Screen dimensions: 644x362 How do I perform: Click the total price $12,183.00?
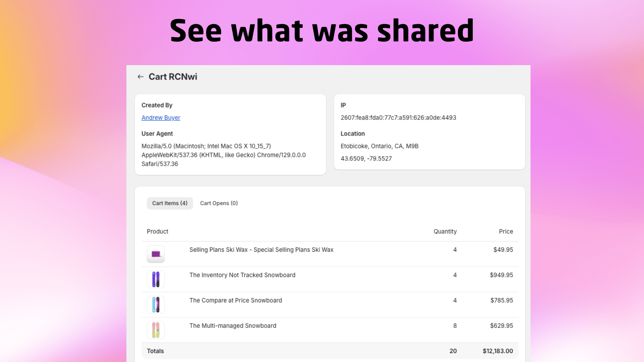coord(497,351)
